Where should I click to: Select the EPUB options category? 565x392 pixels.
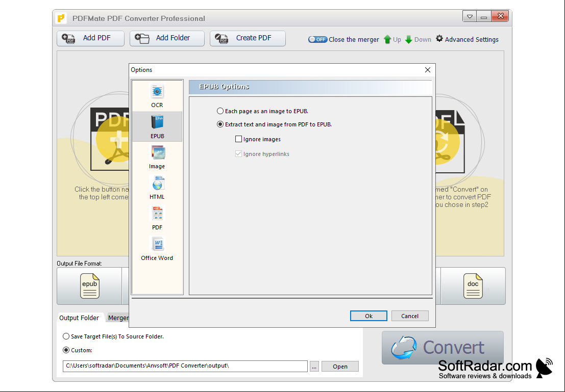(157, 126)
